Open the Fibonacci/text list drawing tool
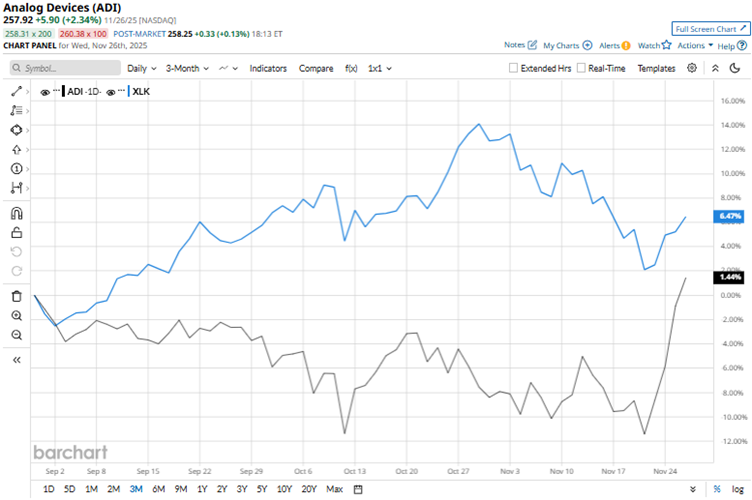The height and width of the screenshot is (500, 752). [x=16, y=111]
